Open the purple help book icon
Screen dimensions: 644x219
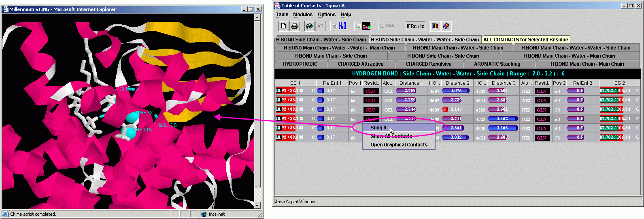pyautogui.click(x=446, y=26)
